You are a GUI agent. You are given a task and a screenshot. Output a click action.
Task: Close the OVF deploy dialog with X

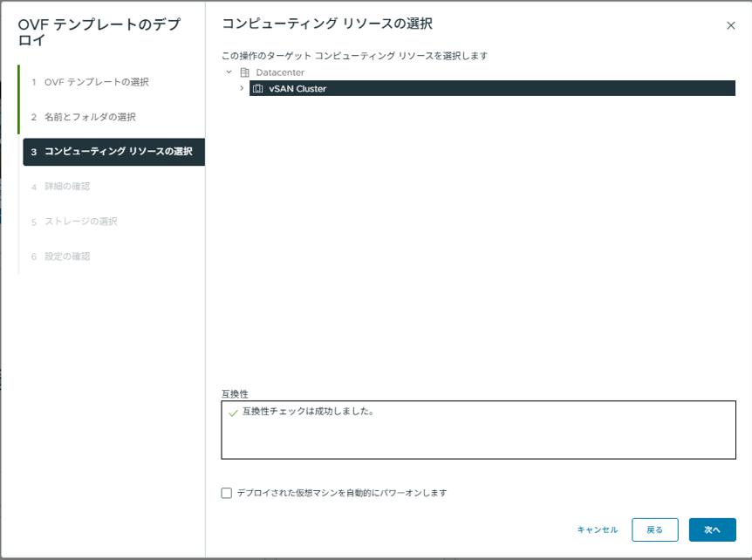click(x=730, y=25)
